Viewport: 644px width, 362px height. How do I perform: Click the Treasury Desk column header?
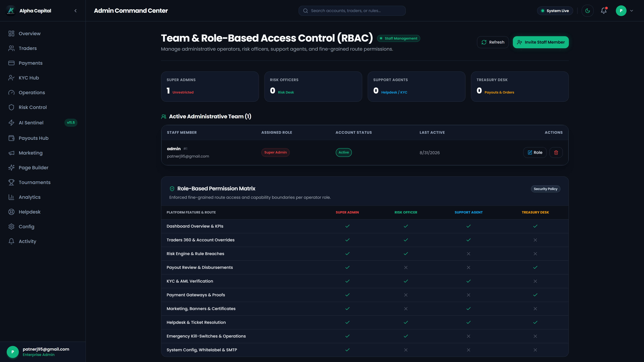[535, 212]
